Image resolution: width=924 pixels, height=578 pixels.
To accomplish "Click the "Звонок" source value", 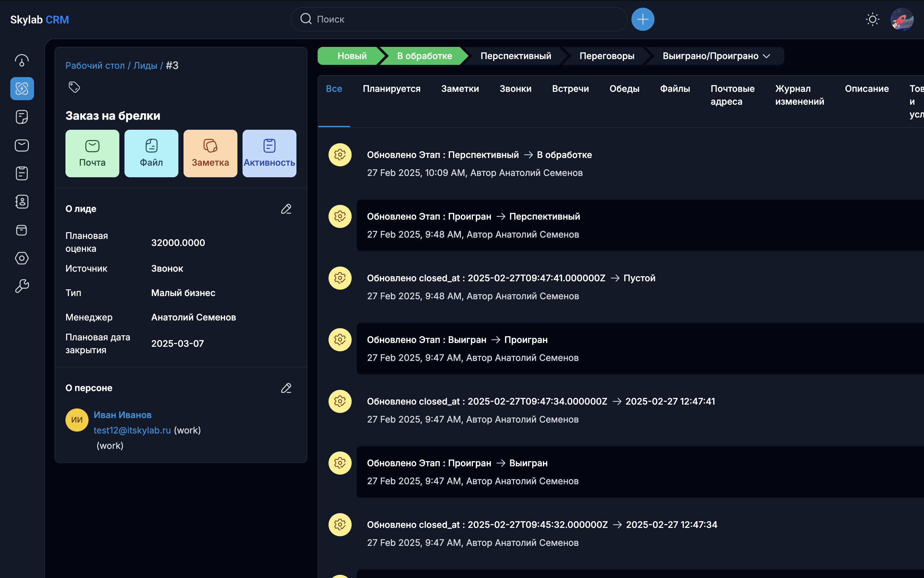I will point(167,269).
